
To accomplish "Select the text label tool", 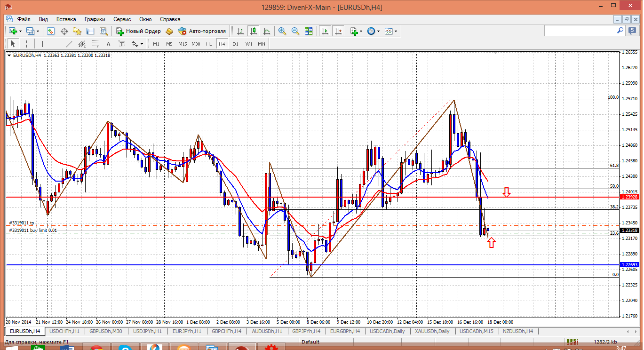I will coord(108,44).
